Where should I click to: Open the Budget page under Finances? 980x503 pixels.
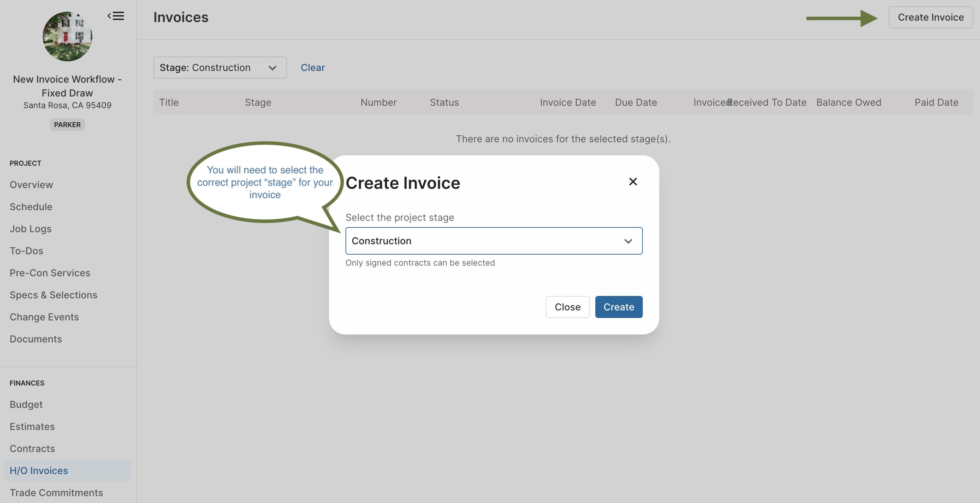[26, 404]
